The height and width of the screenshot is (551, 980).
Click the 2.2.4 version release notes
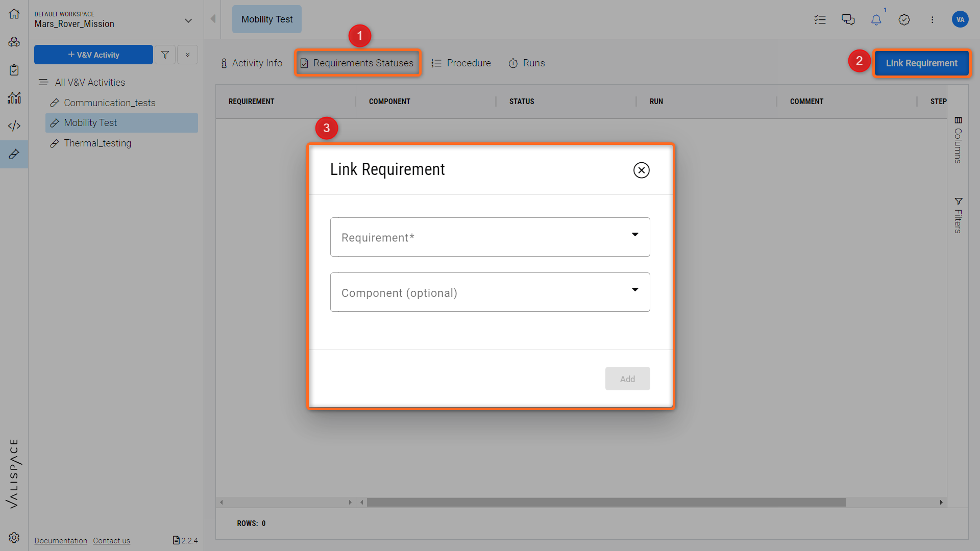tap(185, 540)
